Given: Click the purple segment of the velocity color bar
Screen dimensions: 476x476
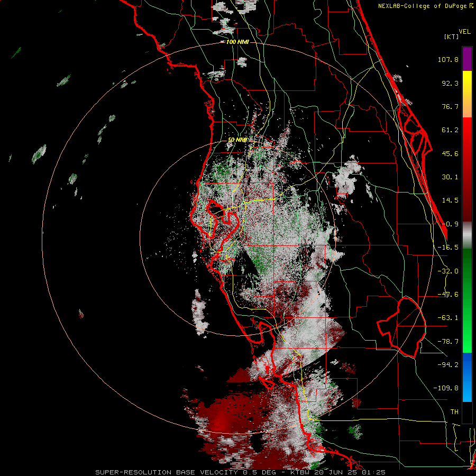Looking at the screenshot, I should point(467,59).
